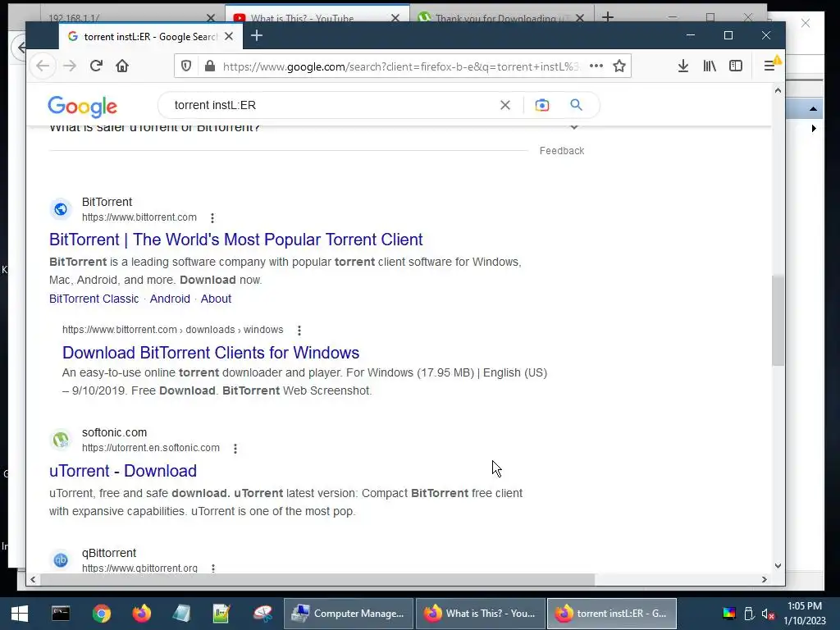840x630 pixels.
Task: Open options for downloads windows result
Action: [299, 331]
